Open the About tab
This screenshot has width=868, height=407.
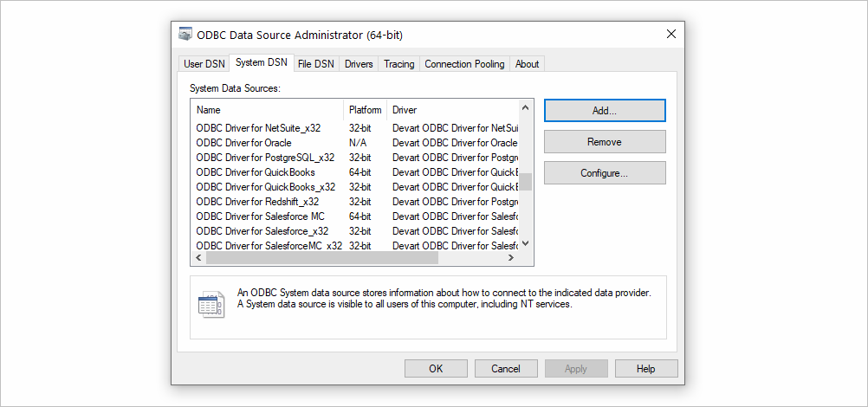click(527, 64)
